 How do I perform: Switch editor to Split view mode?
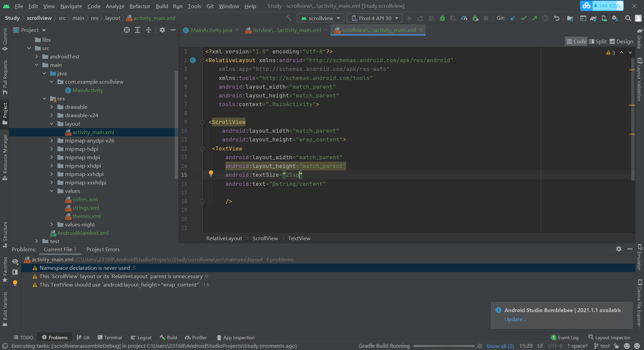click(598, 41)
